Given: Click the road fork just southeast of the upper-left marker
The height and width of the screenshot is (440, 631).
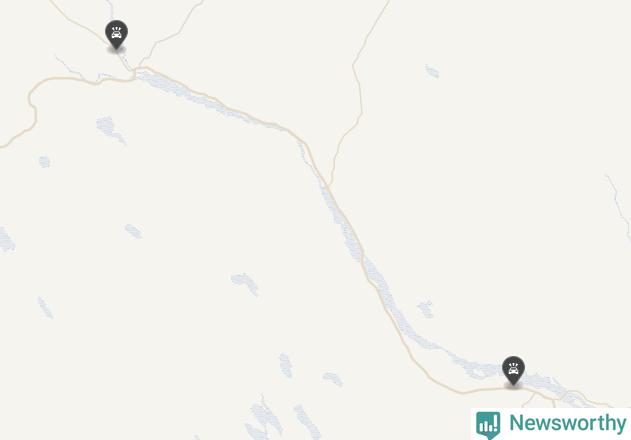Looking at the screenshot, I should point(136,69).
